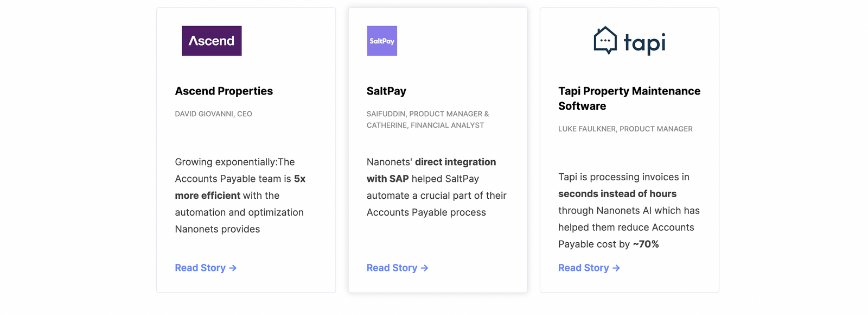This screenshot has width=868, height=315.
Task: Click the arrow after Tapi's Read Story
Action: [x=616, y=268]
